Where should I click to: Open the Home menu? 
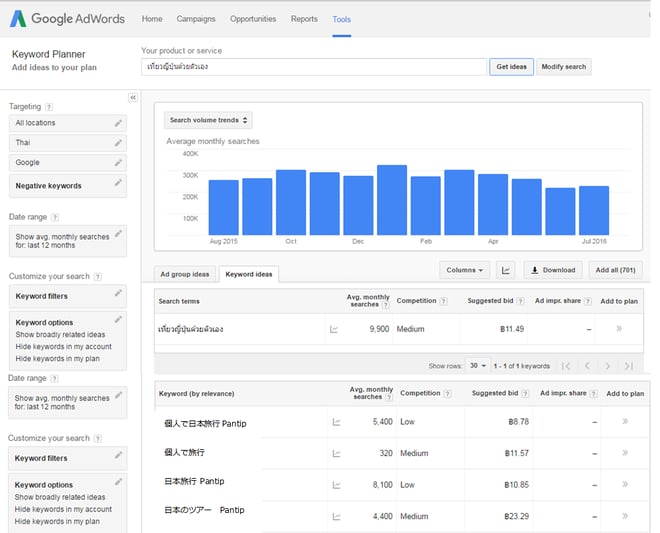[152, 19]
